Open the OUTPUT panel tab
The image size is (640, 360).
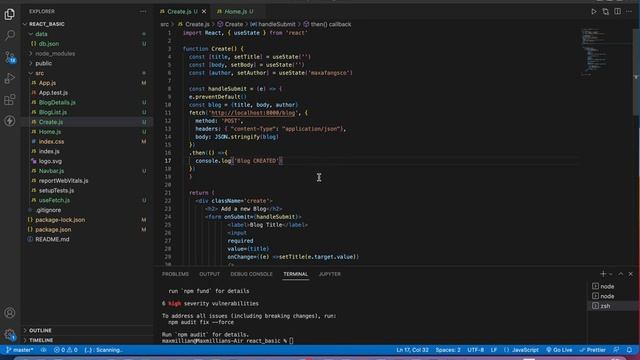(x=209, y=274)
